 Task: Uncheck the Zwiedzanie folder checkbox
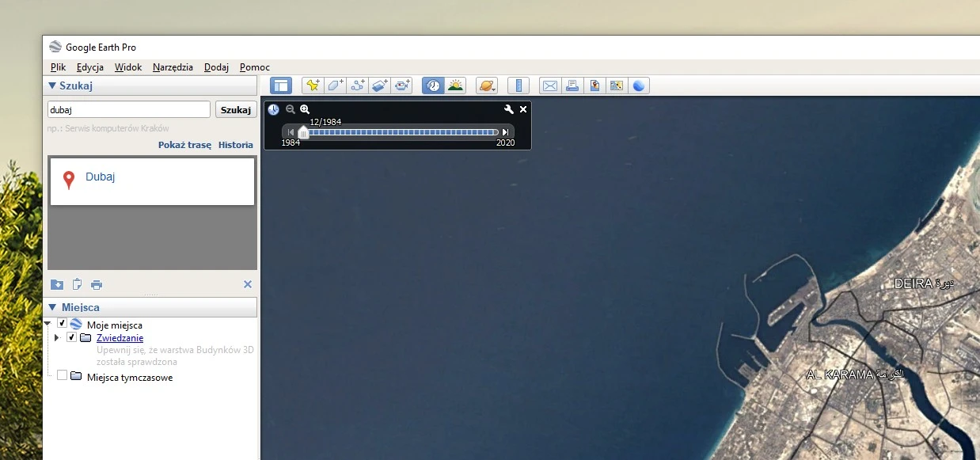pyautogui.click(x=71, y=337)
